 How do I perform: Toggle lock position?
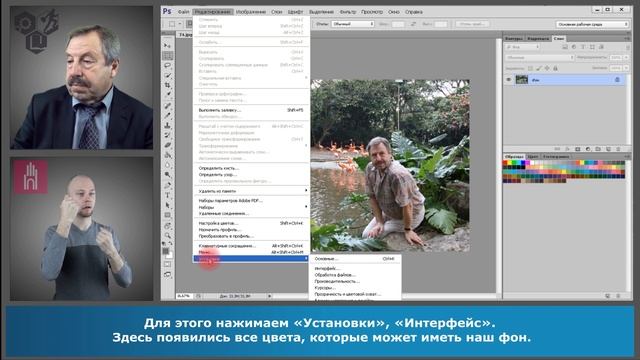(547, 68)
